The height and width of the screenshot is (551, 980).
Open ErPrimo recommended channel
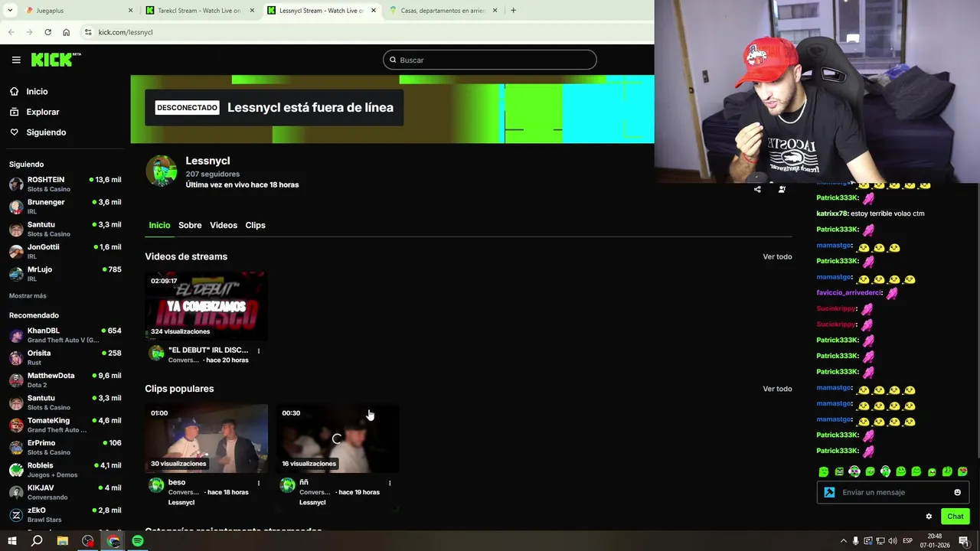pyautogui.click(x=65, y=447)
